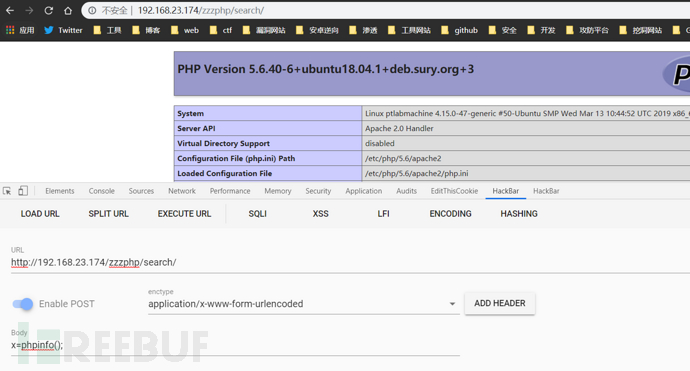Viewport: 690px width, 371px height.
Task: Switch to the Audits tab
Action: [x=407, y=191]
